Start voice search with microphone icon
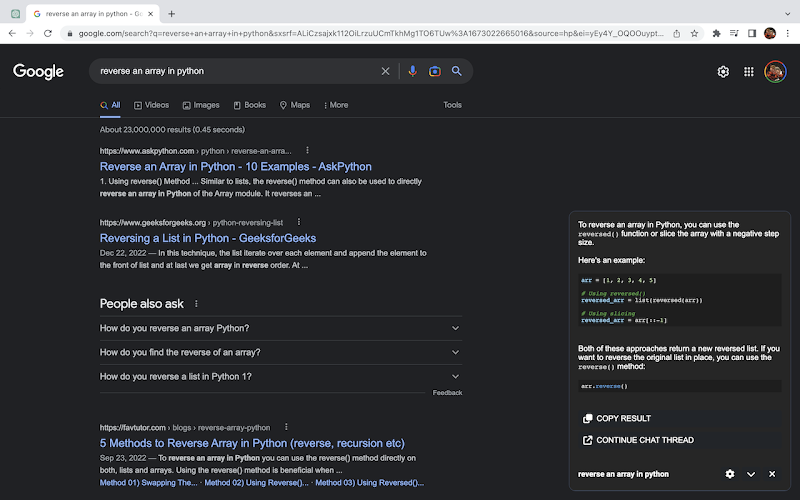 [x=413, y=71]
